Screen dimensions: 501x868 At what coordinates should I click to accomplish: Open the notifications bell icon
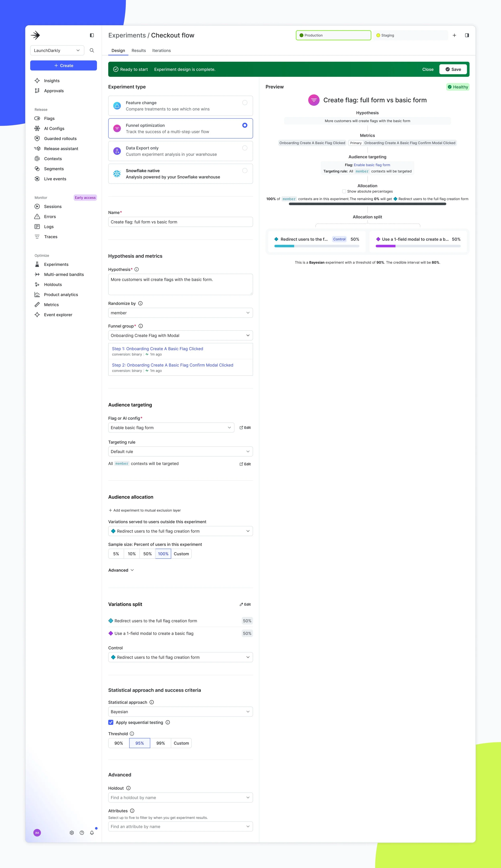coord(92,833)
